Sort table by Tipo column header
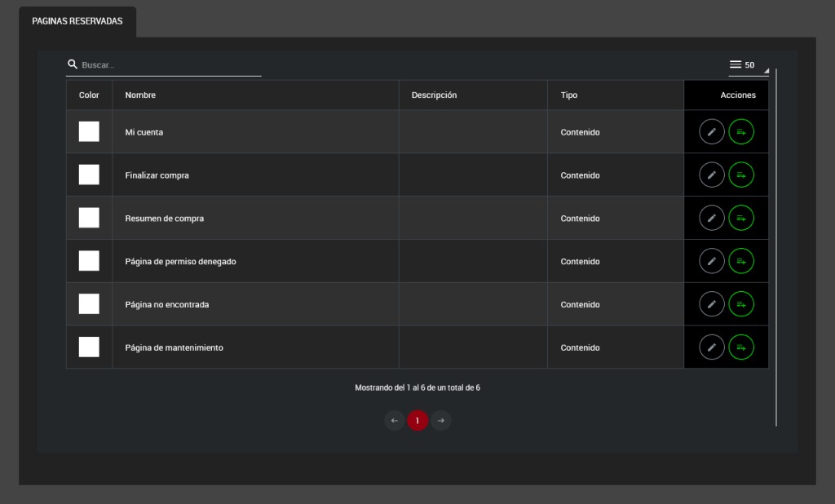Image resolution: width=835 pixels, height=504 pixels. click(x=569, y=95)
